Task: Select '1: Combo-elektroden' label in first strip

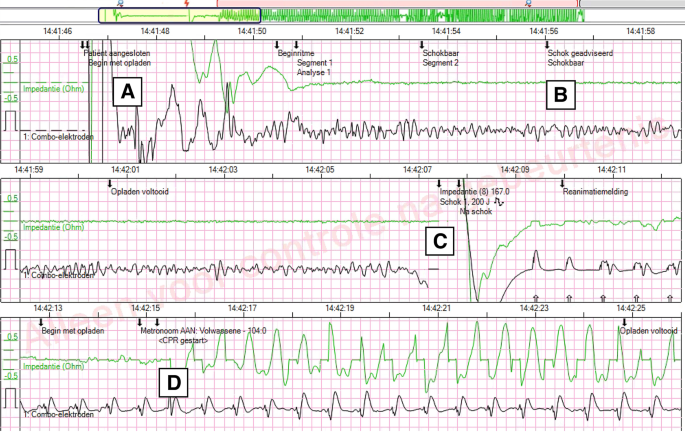Action: point(58,137)
